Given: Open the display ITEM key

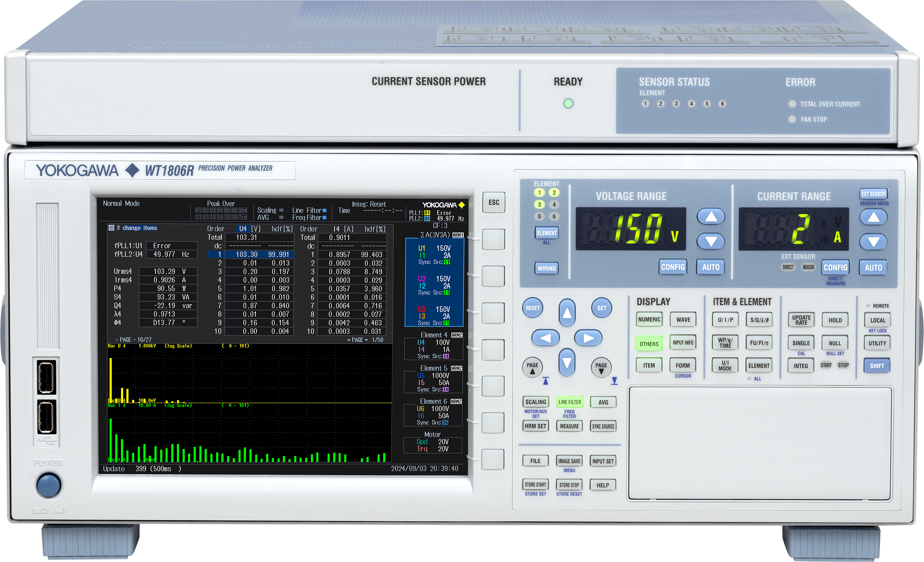Looking at the screenshot, I should [649, 365].
